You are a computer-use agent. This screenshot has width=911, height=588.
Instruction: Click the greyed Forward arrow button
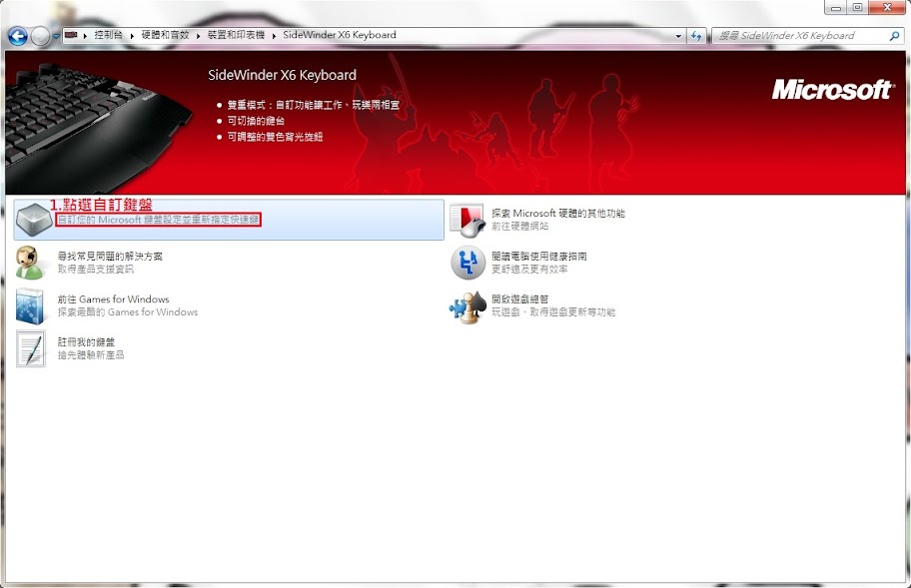[40, 36]
